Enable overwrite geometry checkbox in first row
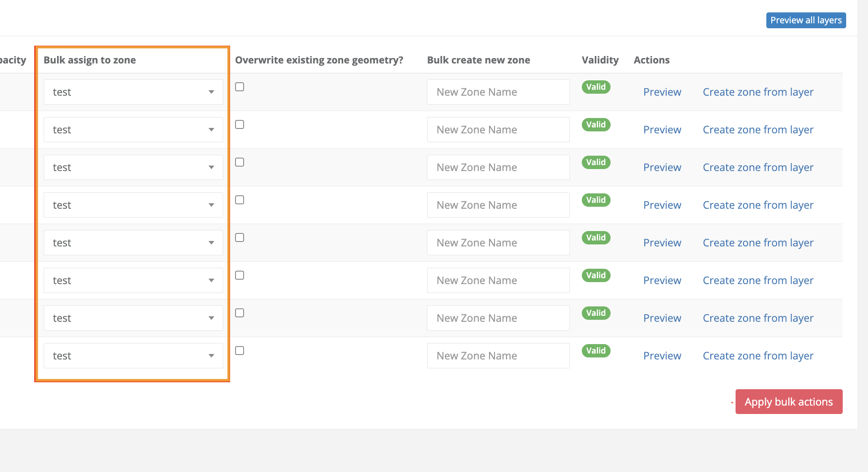 tap(240, 87)
